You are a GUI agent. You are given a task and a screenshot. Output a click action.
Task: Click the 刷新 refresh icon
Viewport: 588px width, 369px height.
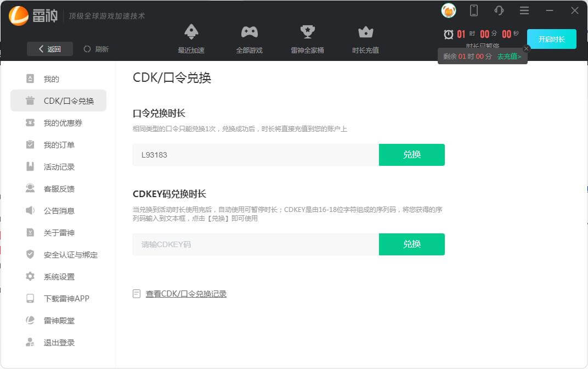(87, 49)
